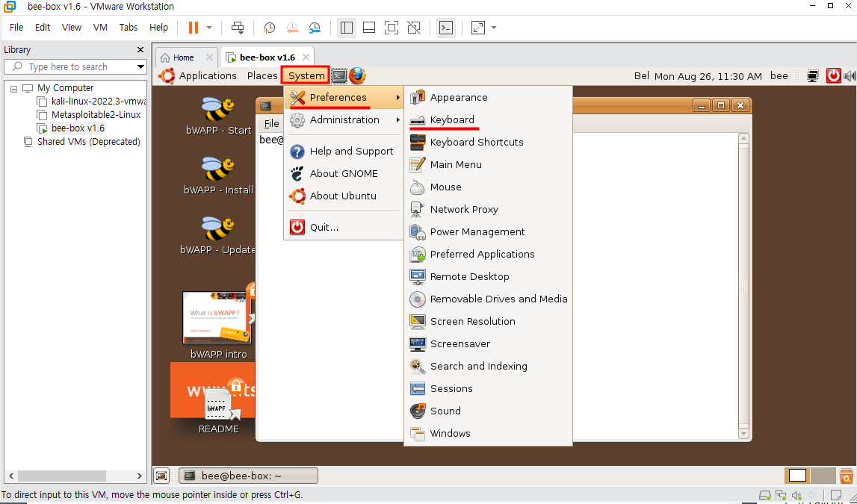The width and height of the screenshot is (857, 504).
Task: Open Network Proxy preferences
Action: click(488, 210)
